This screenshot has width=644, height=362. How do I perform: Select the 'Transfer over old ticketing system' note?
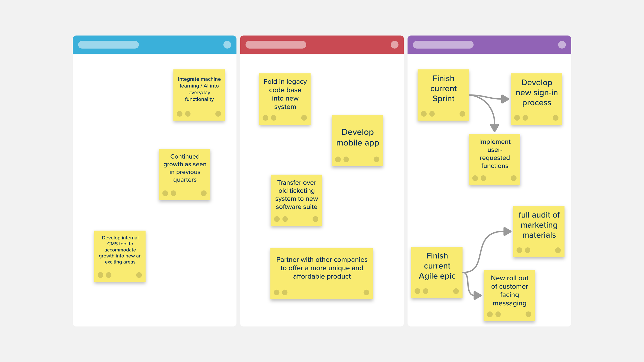(296, 200)
